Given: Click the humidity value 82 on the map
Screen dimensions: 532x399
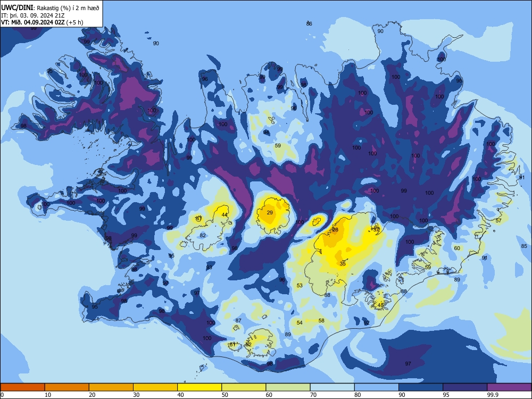Looking at the screenshot, I should tap(203, 236).
